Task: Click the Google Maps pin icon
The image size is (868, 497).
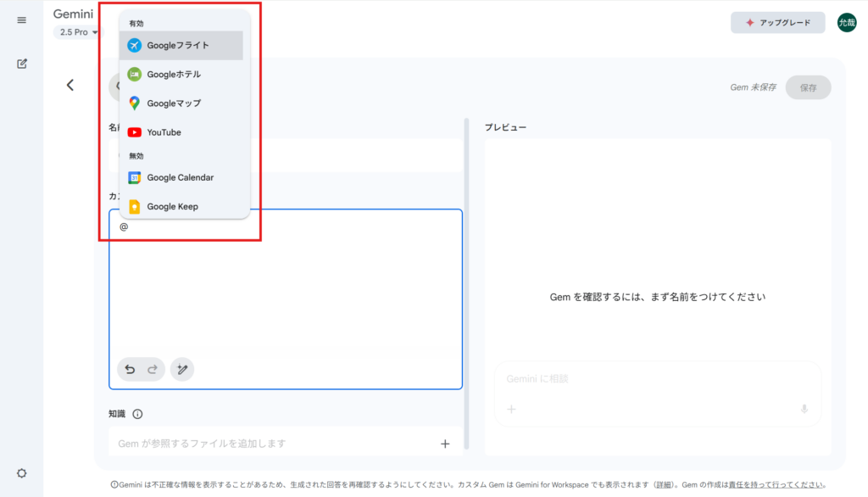Action: click(135, 103)
